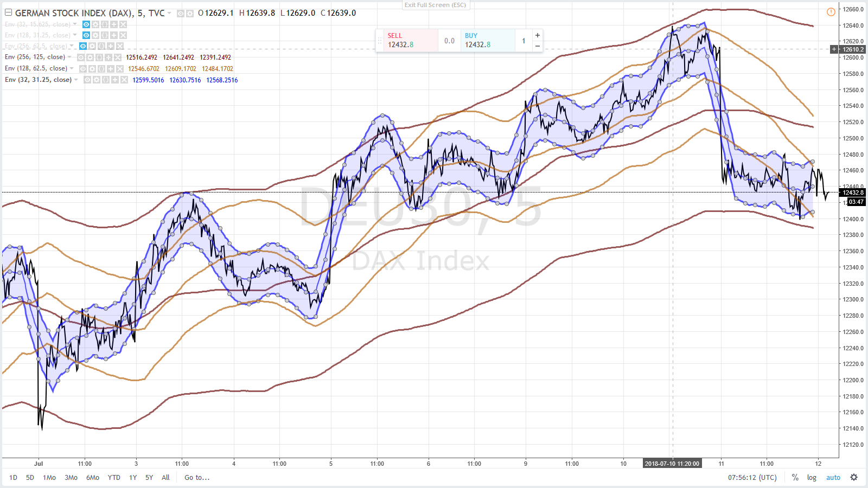Open German Stock Index symbol settings gear
Viewport: 868px width, 488px height.
(x=190, y=14)
